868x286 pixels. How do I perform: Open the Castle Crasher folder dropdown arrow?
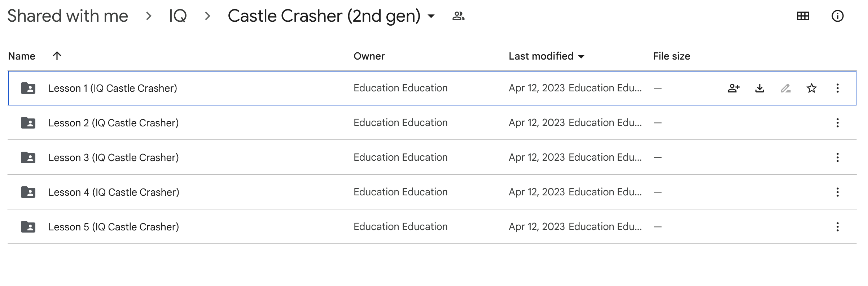point(431,17)
